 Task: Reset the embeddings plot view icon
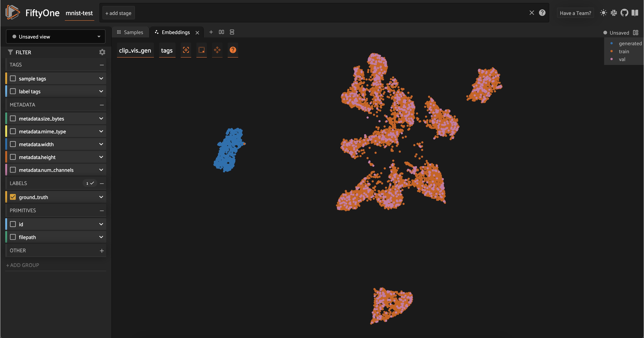point(186,50)
